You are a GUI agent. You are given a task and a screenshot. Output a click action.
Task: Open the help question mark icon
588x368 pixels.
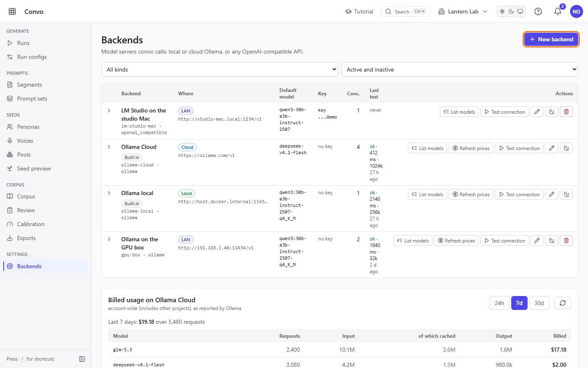point(538,11)
